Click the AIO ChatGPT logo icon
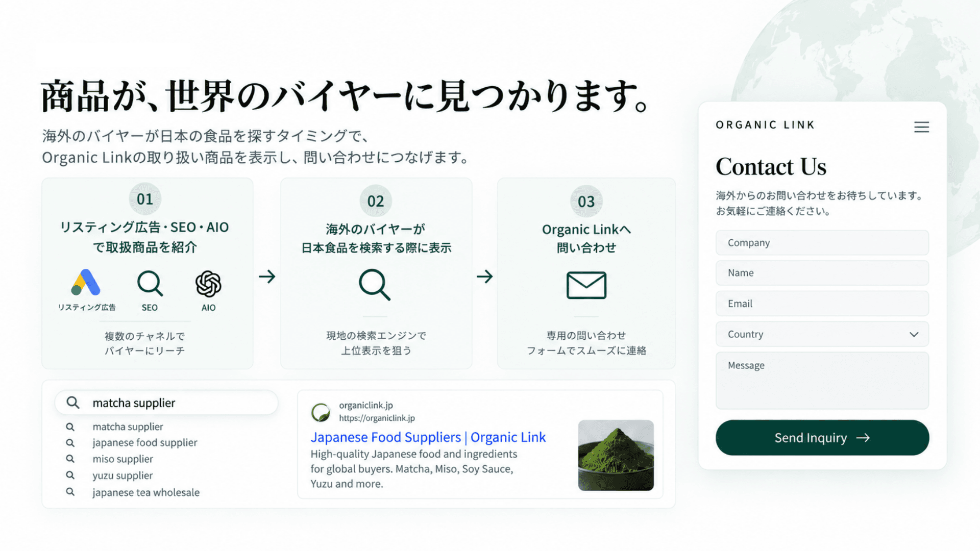 [208, 284]
